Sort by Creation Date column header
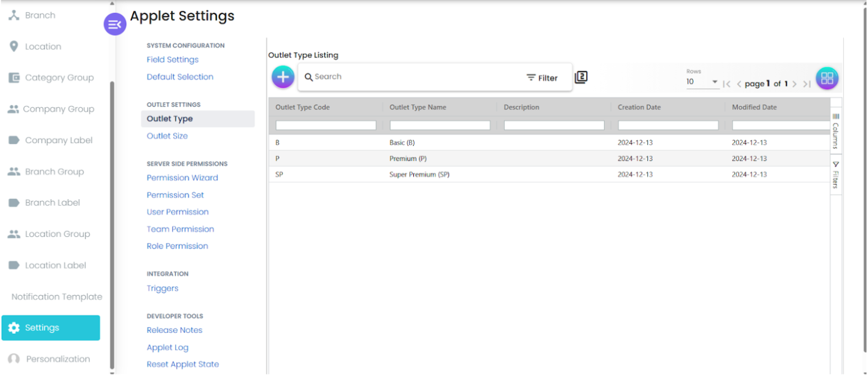The height and width of the screenshot is (377, 868). click(x=639, y=107)
